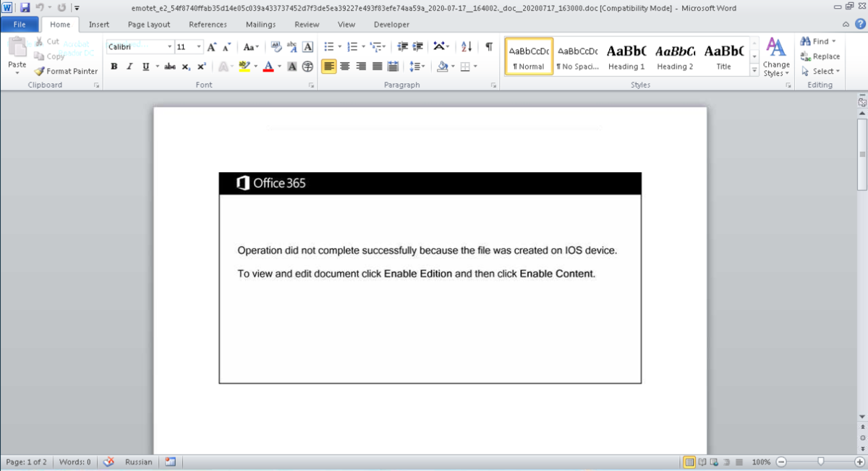Click the Clear Formatting icon
The image size is (868, 471).
pos(276,47)
